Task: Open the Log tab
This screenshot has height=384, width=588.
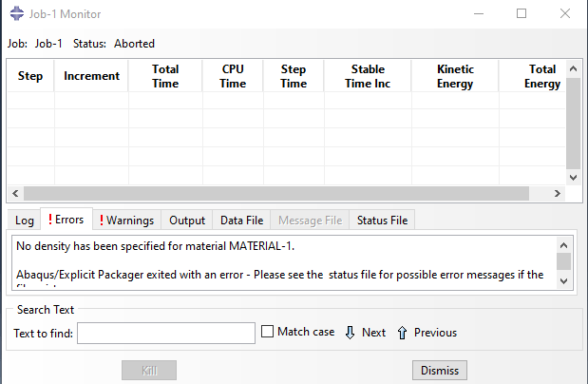Action: [25, 221]
